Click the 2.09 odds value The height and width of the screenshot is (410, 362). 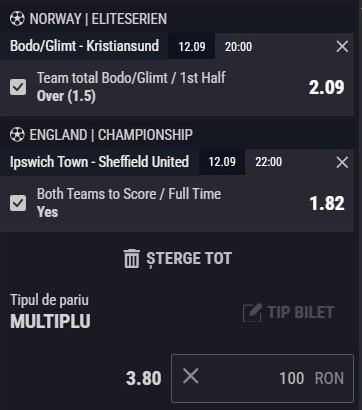[x=326, y=87]
